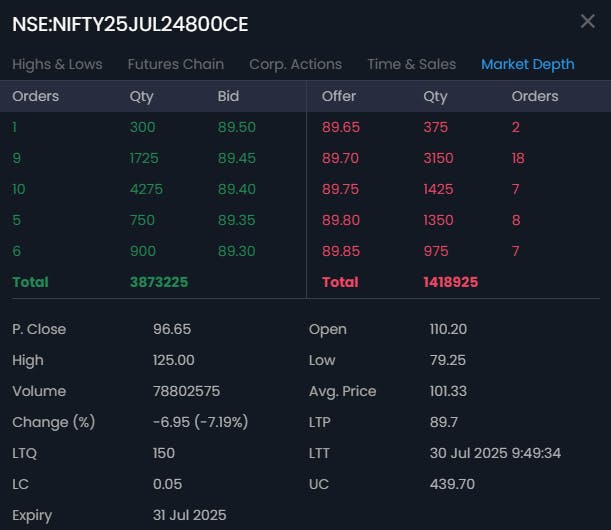Click the NSE:NIFTY25JUL24800CE symbol title
611x530 pixels.
130,24
